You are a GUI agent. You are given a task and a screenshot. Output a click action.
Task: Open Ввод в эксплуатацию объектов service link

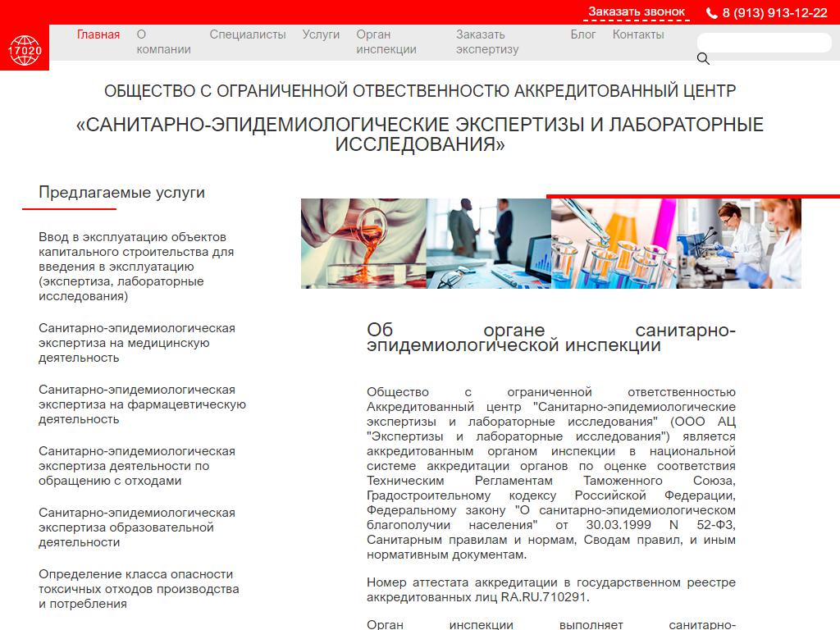(x=136, y=267)
